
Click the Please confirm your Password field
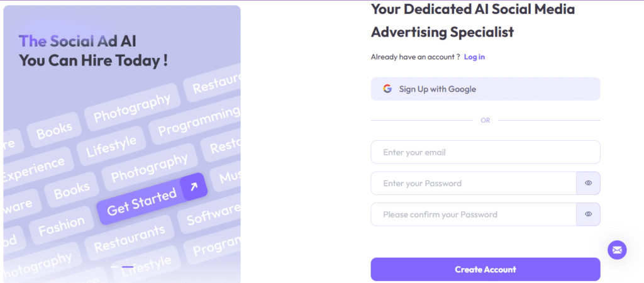click(474, 214)
